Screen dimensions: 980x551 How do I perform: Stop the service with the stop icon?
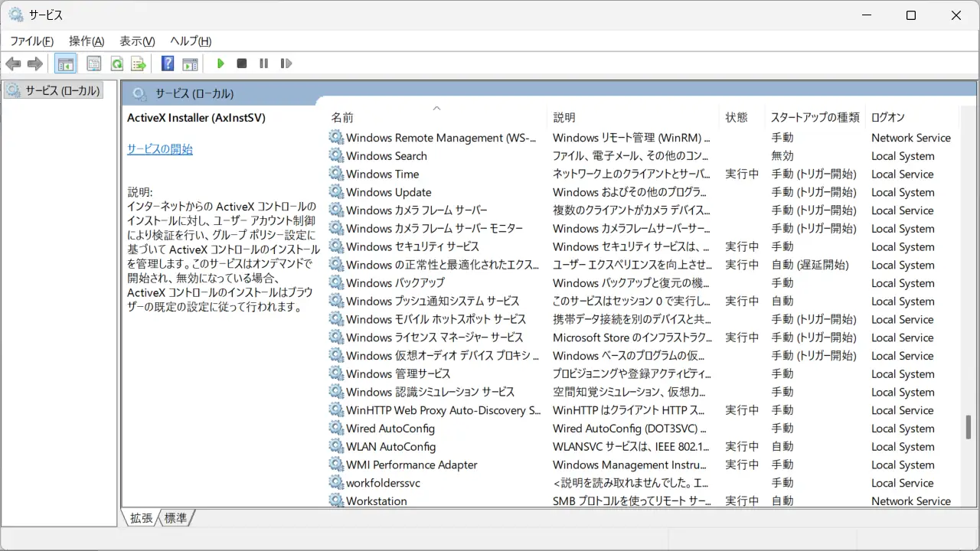tap(242, 63)
